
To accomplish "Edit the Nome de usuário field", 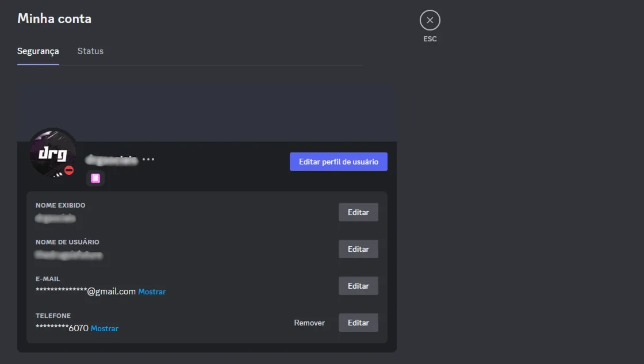I will point(358,249).
